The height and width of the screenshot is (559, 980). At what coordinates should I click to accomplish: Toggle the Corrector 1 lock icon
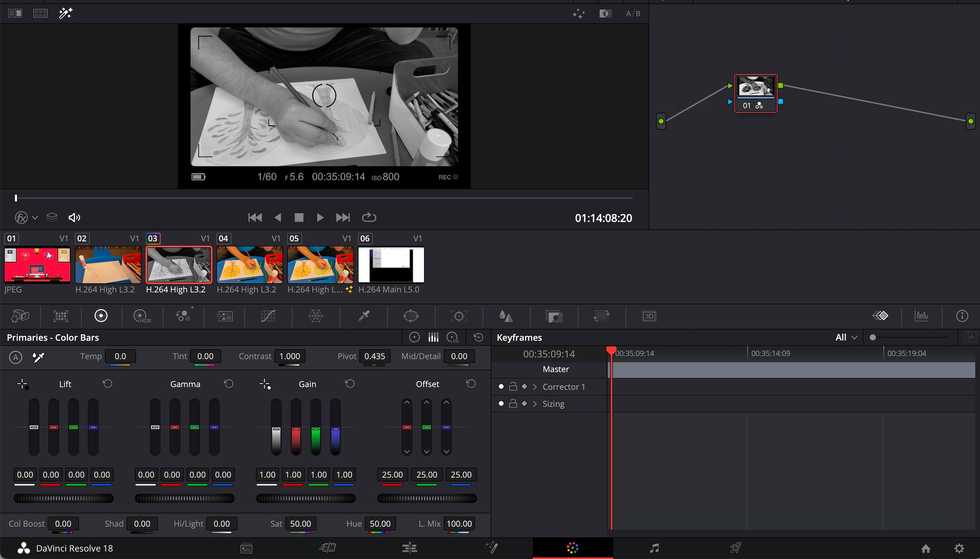pos(513,386)
